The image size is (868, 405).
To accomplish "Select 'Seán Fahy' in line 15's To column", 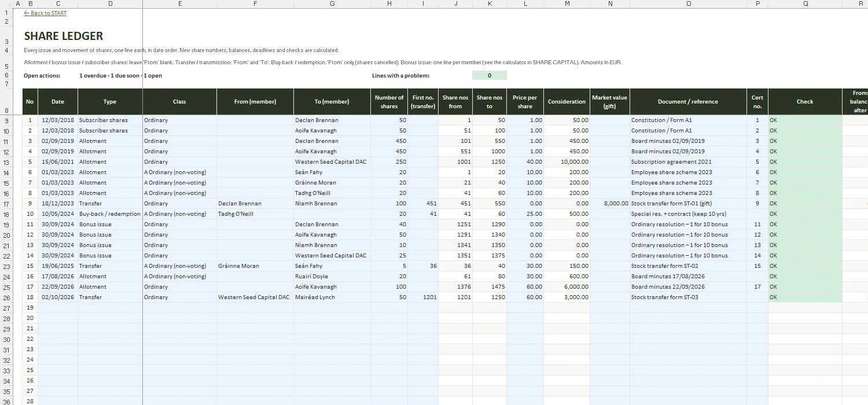I will click(332, 266).
